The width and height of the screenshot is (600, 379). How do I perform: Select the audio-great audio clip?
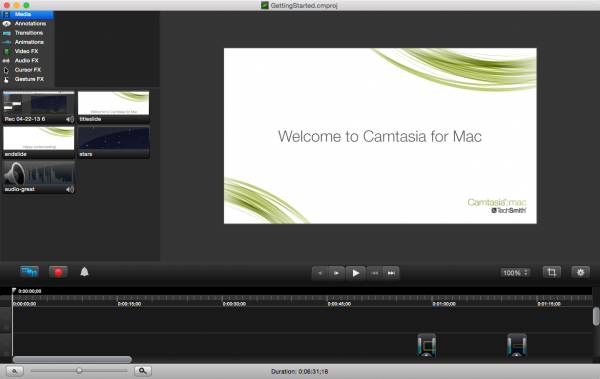[x=39, y=177]
